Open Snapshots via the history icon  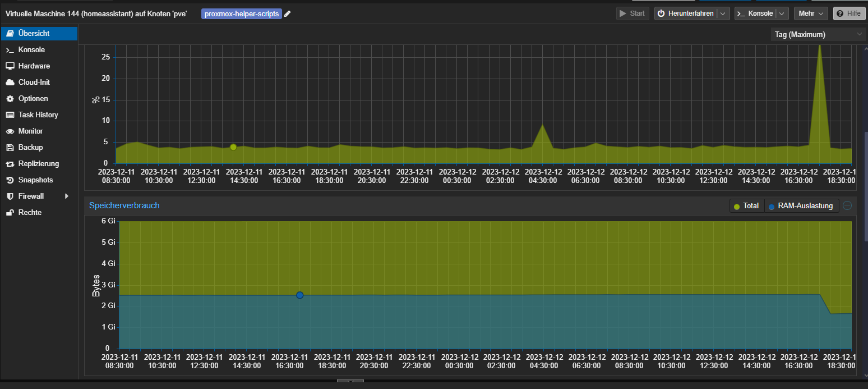pyautogui.click(x=10, y=180)
